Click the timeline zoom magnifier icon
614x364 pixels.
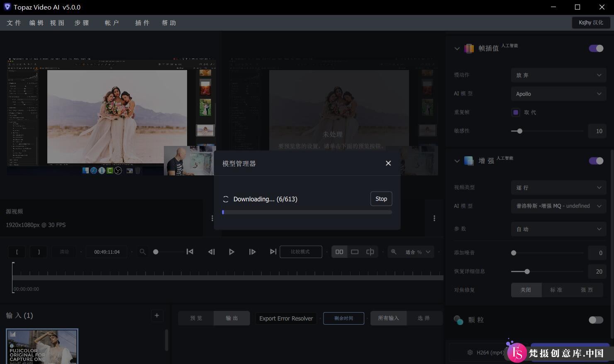click(143, 252)
